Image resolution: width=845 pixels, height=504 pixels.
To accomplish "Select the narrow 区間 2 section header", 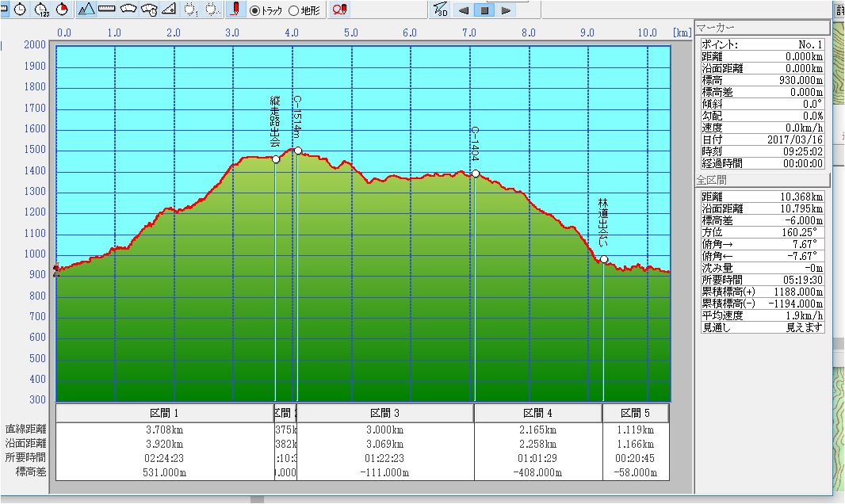I will [x=285, y=413].
